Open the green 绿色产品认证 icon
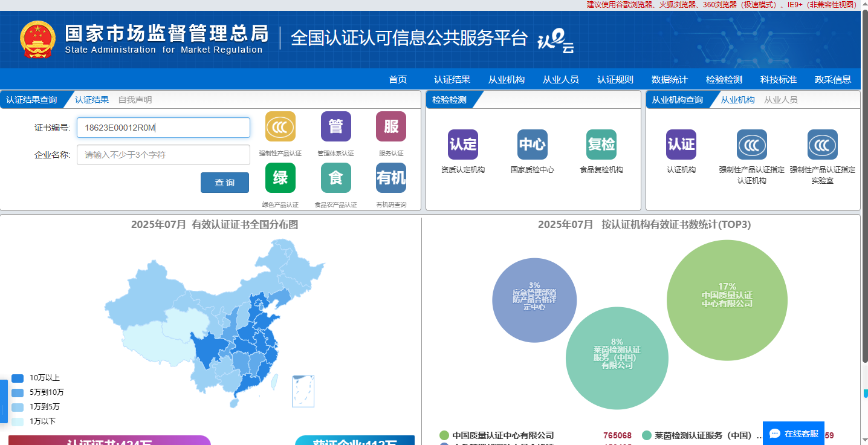Viewport: 868px width, 445px height. click(x=280, y=178)
